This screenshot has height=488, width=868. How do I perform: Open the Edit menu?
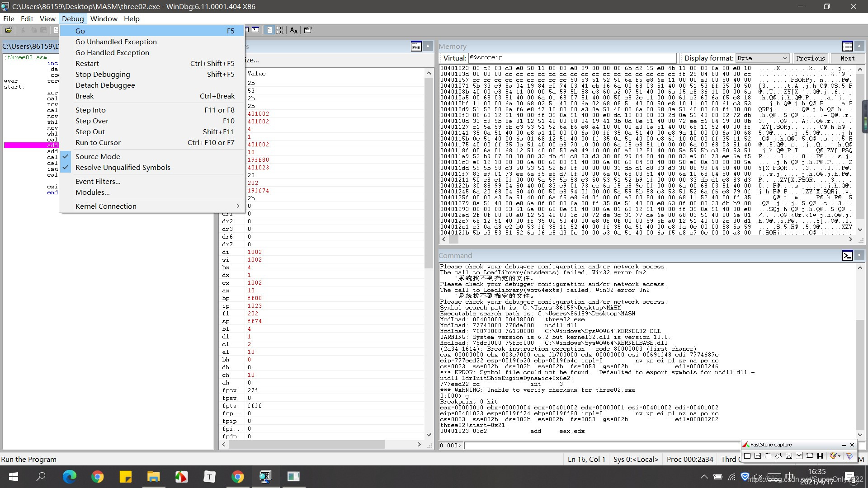point(27,19)
